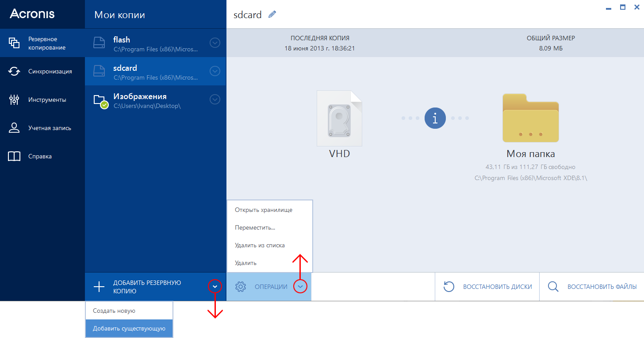Expand the sdcard backup chevron
Screen dimensions: 644x338
point(215,71)
